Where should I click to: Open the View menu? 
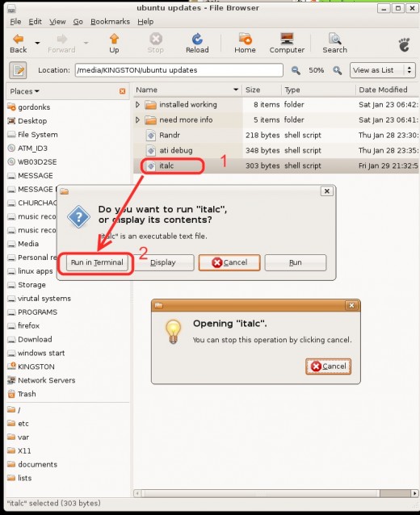(57, 22)
